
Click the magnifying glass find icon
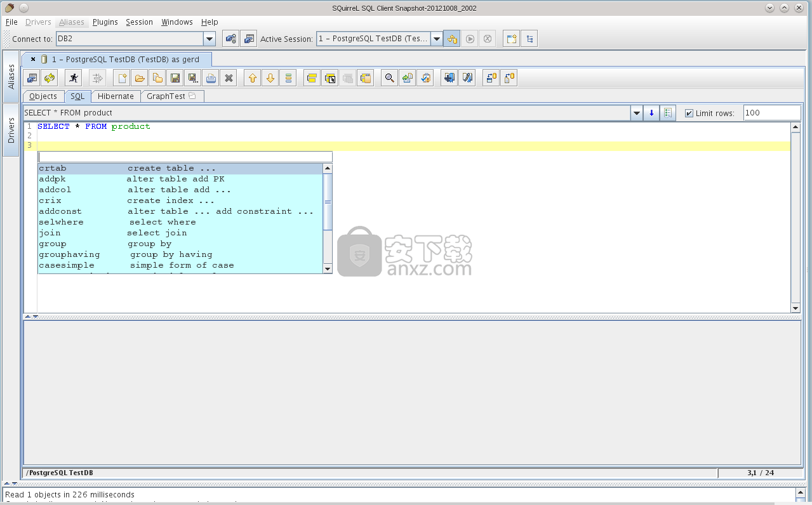(x=390, y=78)
